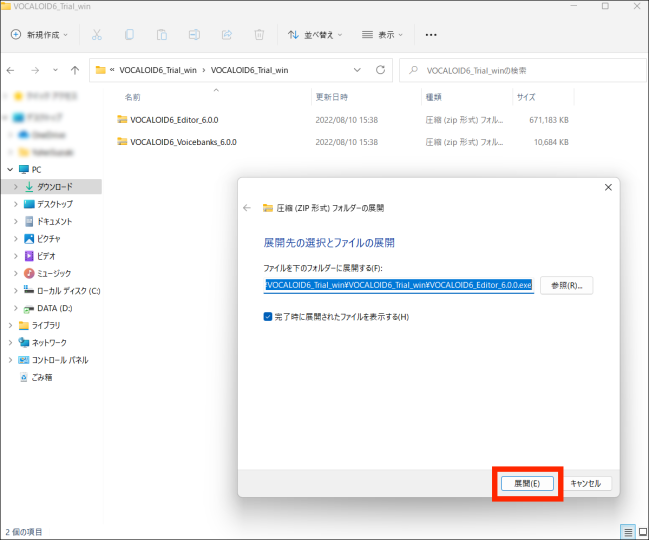Click the back arrow in the extraction dialog
Viewport: 649px width, 540px height.
click(x=247, y=208)
